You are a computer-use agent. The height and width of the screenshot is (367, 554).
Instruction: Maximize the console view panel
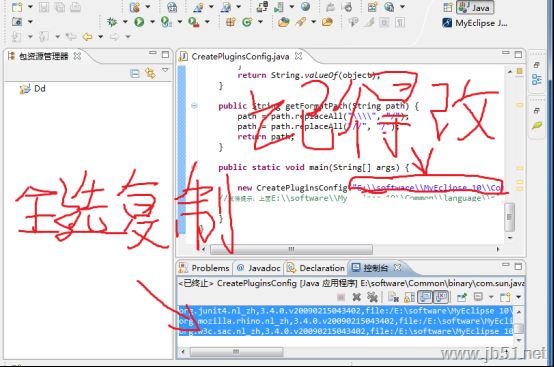pyautogui.click(x=518, y=266)
